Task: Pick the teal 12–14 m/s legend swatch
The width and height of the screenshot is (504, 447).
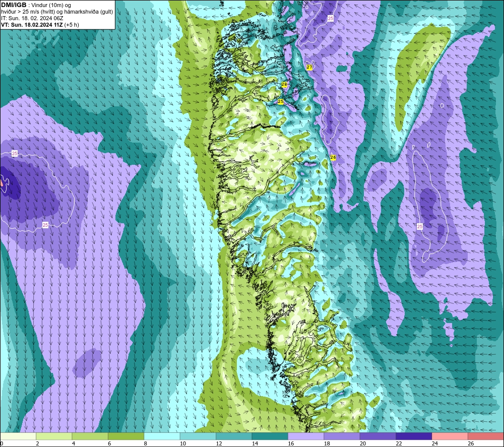Action: [234, 436]
